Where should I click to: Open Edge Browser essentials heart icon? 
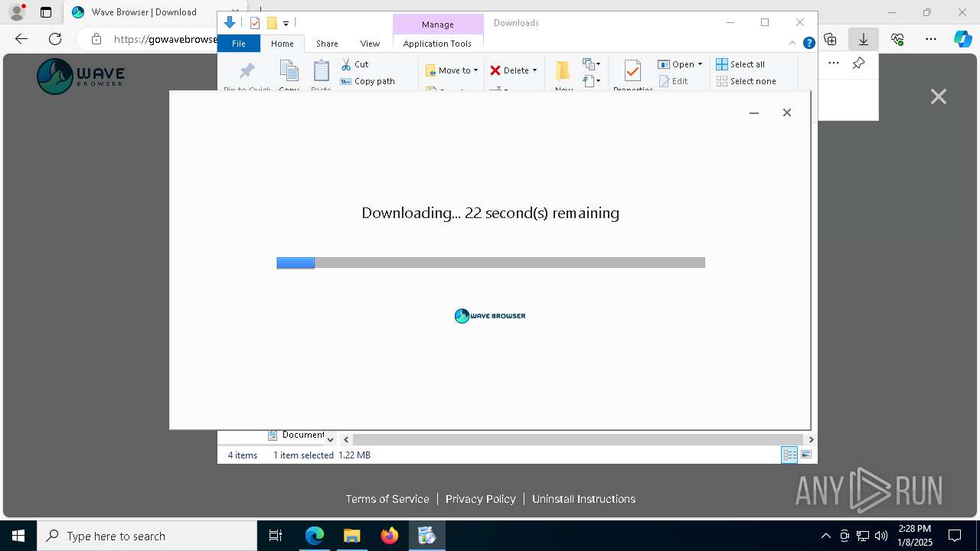click(x=897, y=39)
